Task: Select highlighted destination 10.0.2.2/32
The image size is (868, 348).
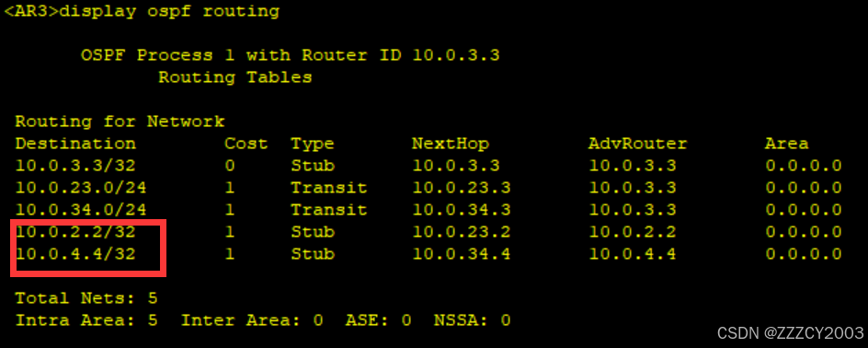Action: (75, 232)
